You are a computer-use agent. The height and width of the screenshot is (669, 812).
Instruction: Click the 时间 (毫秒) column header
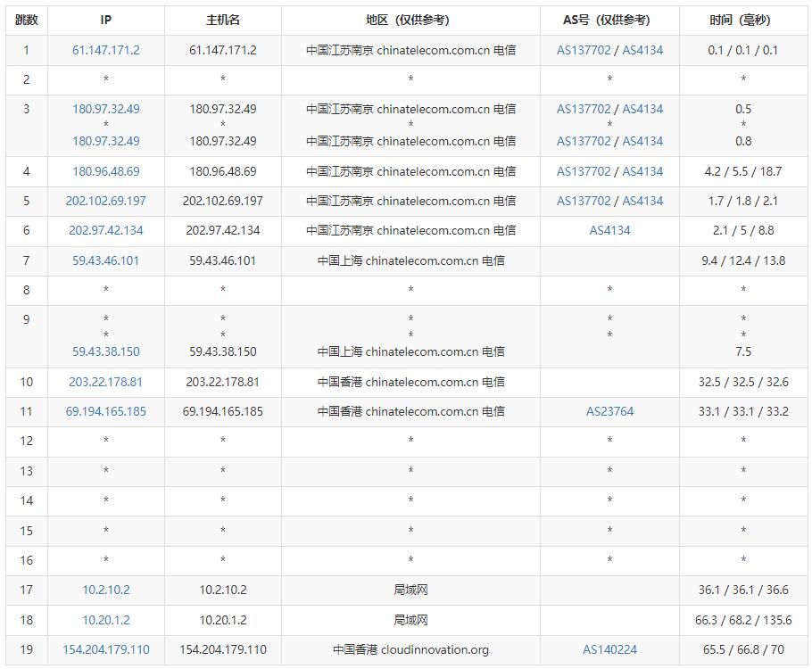coord(743,21)
